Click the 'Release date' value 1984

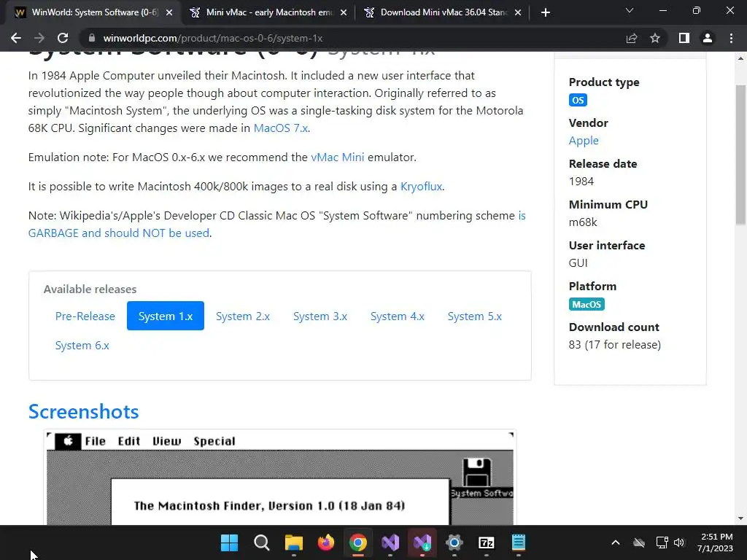tap(581, 182)
